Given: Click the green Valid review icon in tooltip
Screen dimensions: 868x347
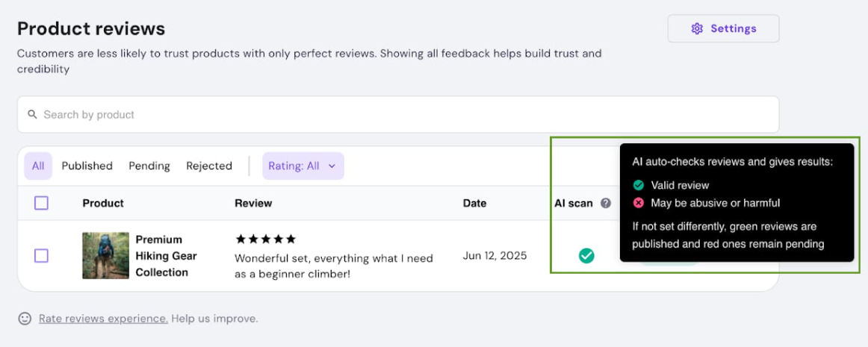Looking at the screenshot, I should [638, 185].
